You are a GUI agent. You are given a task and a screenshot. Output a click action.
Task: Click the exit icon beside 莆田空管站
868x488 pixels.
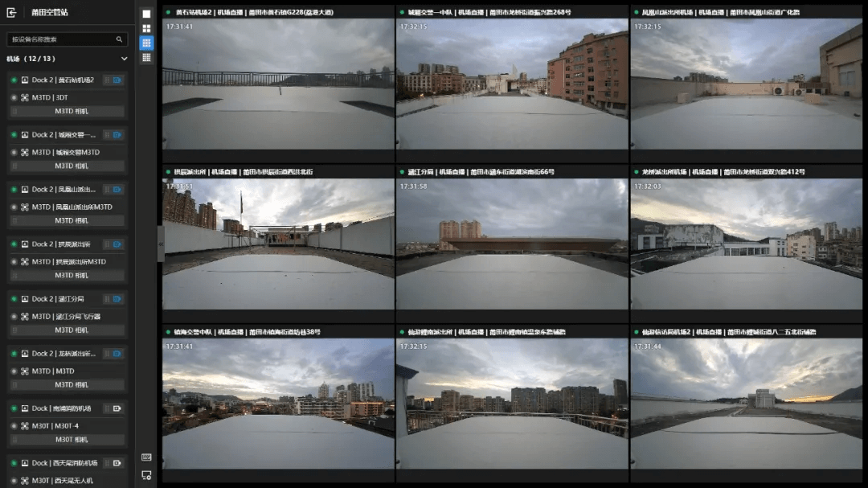11,12
